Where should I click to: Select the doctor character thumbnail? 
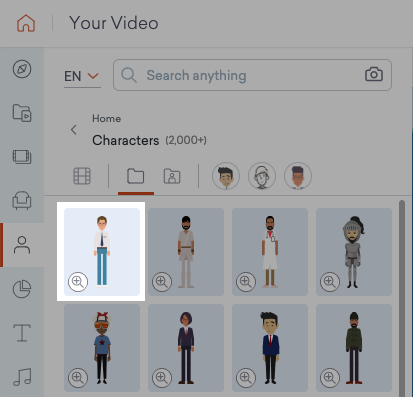pos(270,252)
